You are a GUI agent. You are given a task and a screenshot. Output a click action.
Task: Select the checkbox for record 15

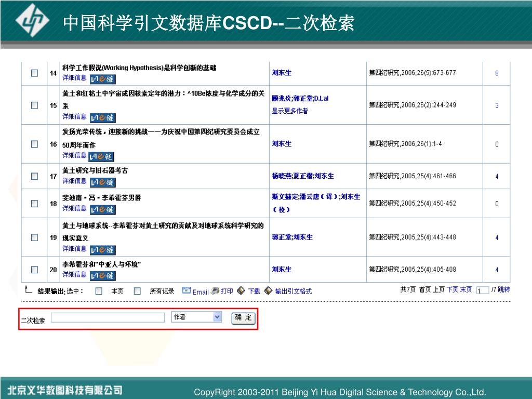pyautogui.click(x=35, y=105)
